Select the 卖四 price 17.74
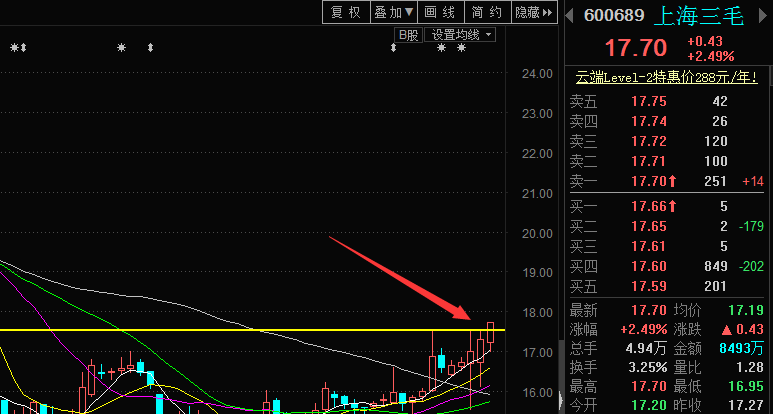Screen dimensions: 773x414 pos(649,121)
